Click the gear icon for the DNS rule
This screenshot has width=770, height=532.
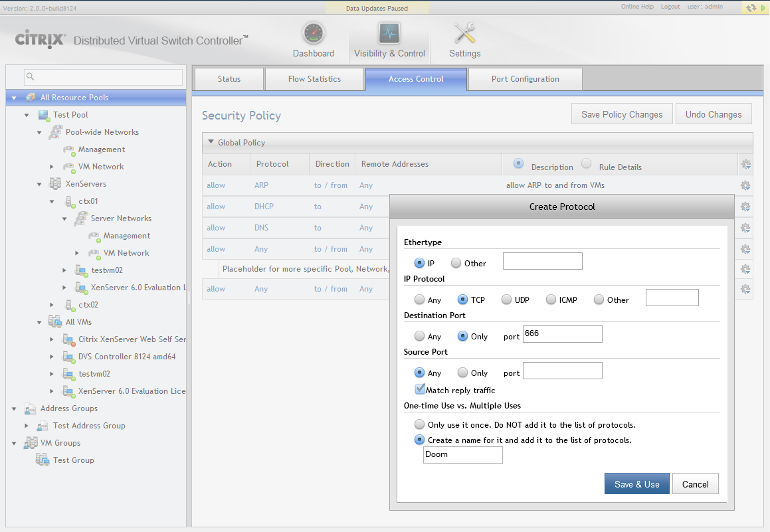click(x=745, y=228)
